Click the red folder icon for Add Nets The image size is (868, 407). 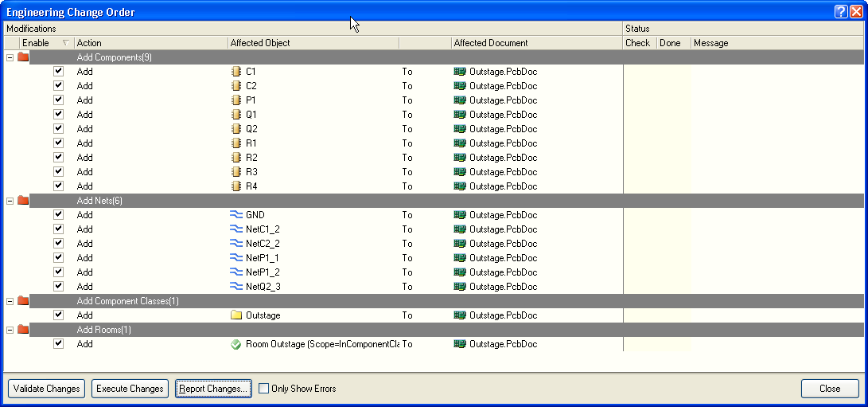[x=23, y=201]
